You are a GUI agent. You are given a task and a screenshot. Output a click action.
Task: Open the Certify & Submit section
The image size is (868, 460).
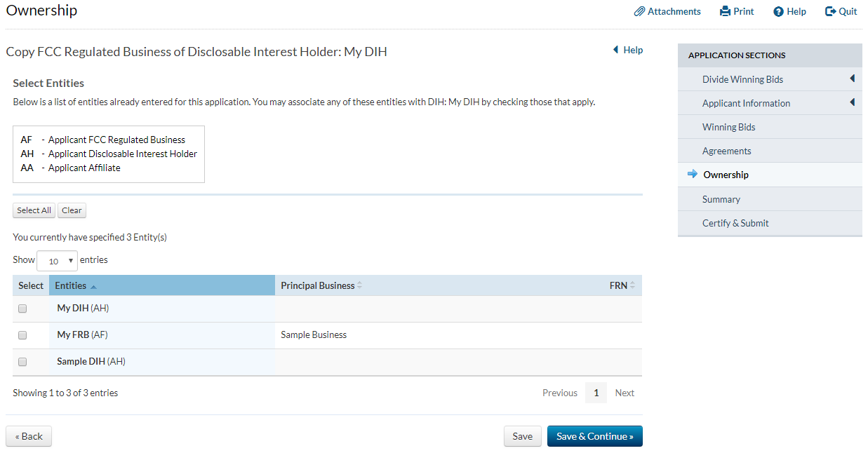click(x=735, y=223)
